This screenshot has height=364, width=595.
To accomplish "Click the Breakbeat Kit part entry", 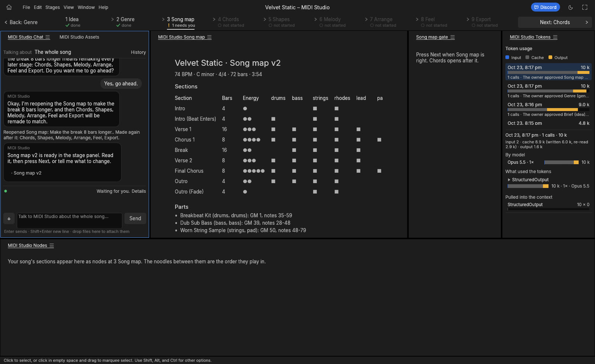I will [236, 215].
